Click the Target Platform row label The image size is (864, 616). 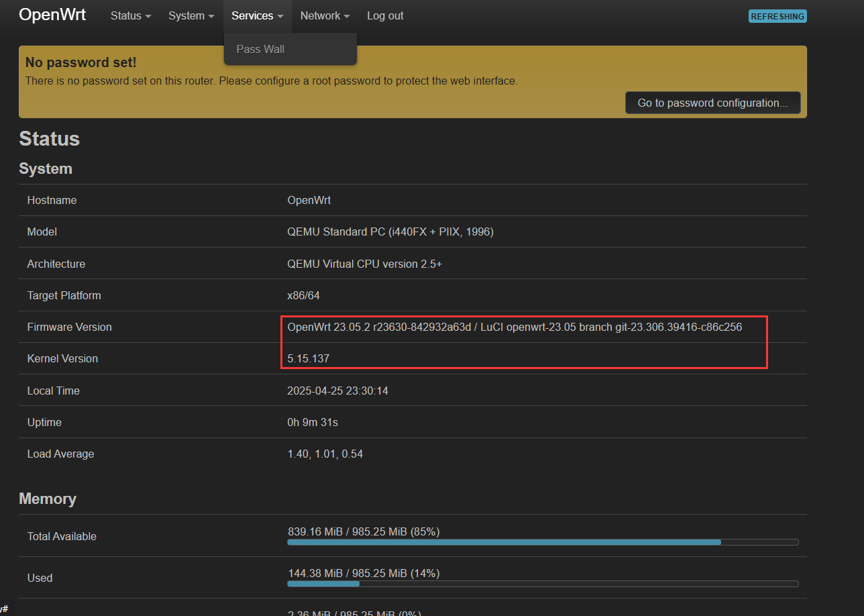(64, 295)
